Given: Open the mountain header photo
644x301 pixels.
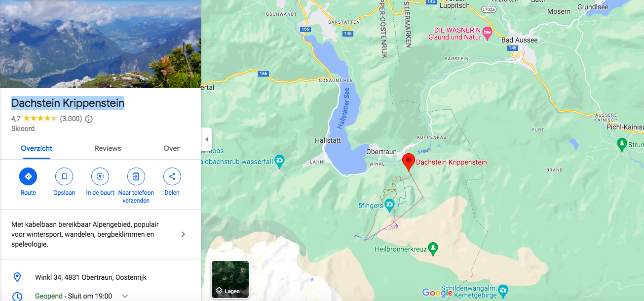Looking at the screenshot, I should 100,44.
